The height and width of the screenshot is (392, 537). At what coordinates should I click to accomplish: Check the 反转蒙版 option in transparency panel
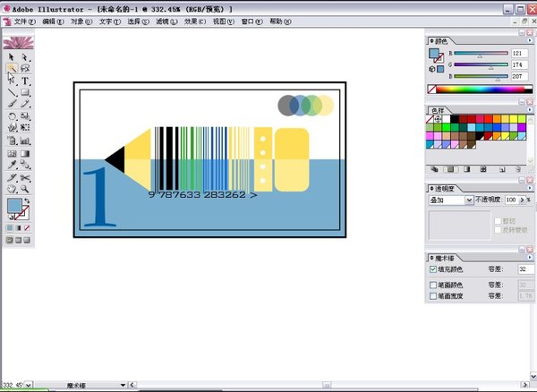[x=498, y=230]
